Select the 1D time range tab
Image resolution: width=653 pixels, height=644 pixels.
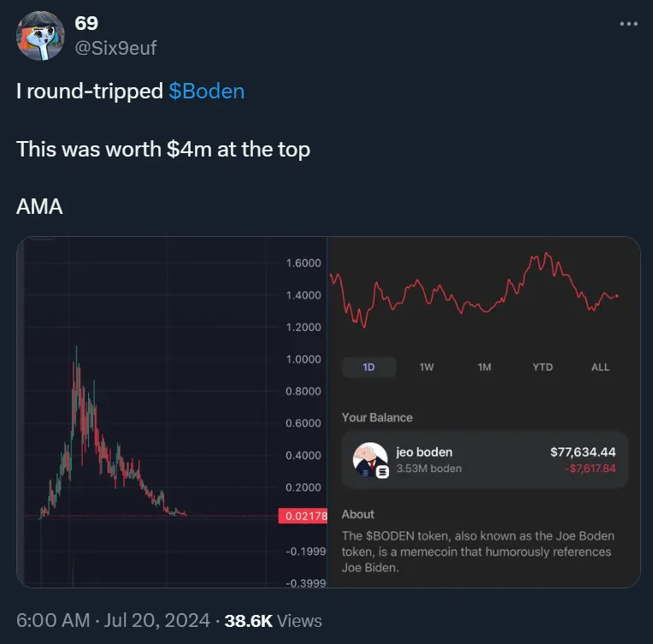pyautogui.click(x=368, y=367)
